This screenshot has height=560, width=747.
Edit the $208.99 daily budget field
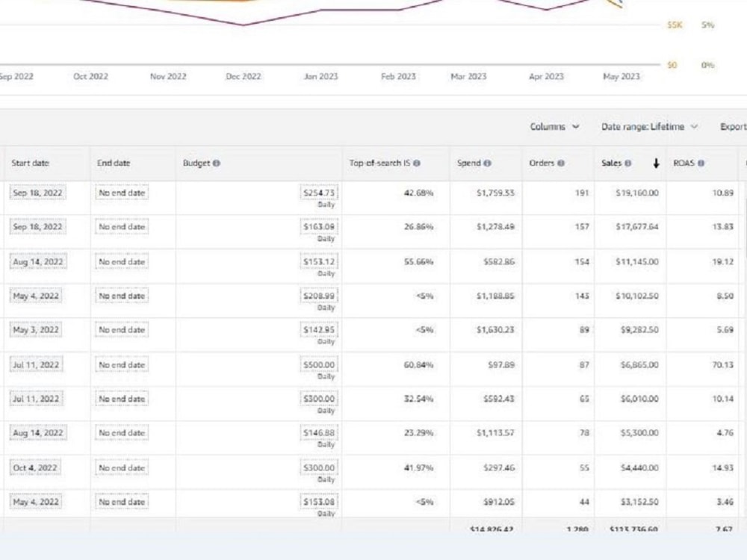[319, 296]
